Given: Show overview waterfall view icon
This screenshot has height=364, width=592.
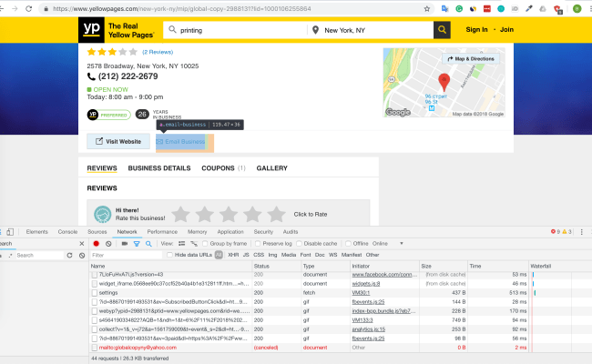Looking at the screenshot, I should [194, 244].
